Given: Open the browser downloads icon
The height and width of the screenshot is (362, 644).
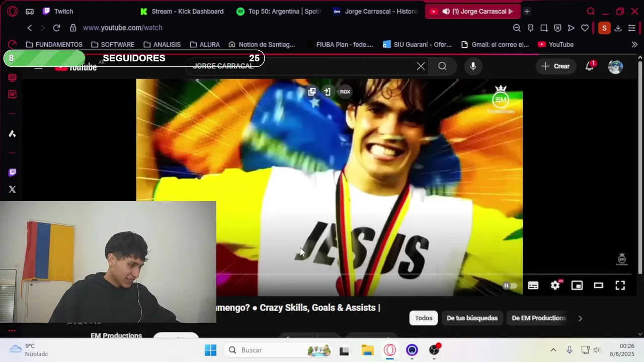Looking at the screenshot, I should [x=618, y=28].
